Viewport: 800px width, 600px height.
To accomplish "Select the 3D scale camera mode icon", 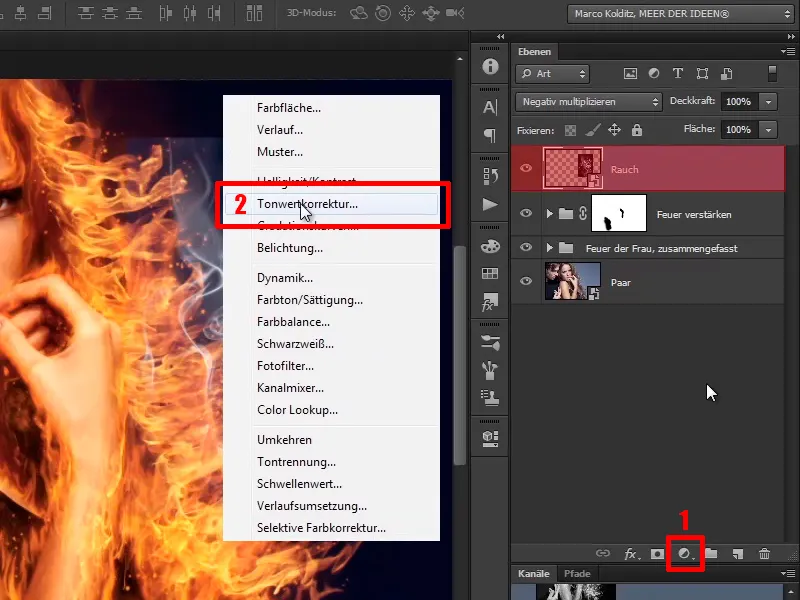I will click(x=455, y=13).
